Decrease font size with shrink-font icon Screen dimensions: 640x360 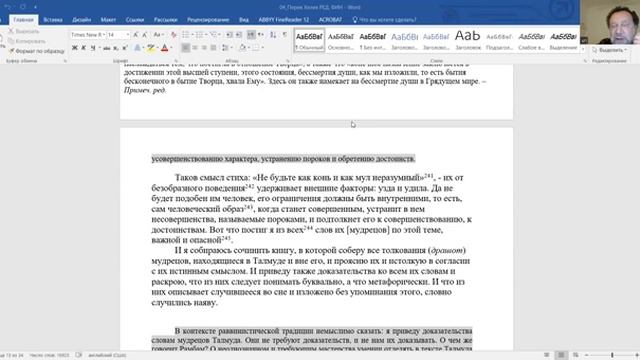(x=144, y=35)
